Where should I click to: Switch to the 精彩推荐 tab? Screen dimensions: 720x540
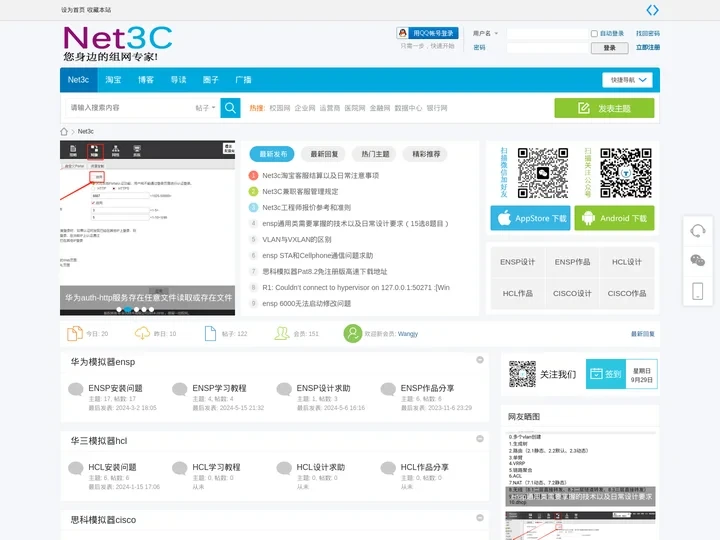pyautogui.click(x=426, y=154)
